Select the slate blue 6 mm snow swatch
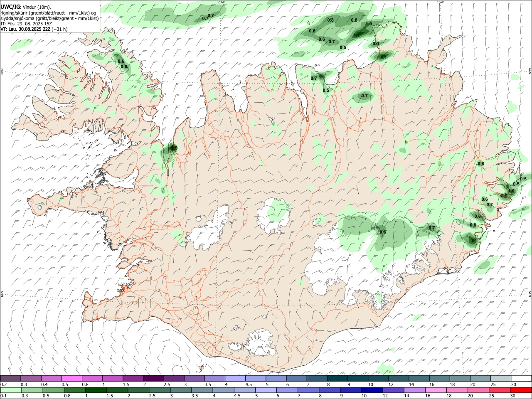Image resolution: width=532 pixels, height=399 pixels. pyautogui.click(x=296, y=378)
